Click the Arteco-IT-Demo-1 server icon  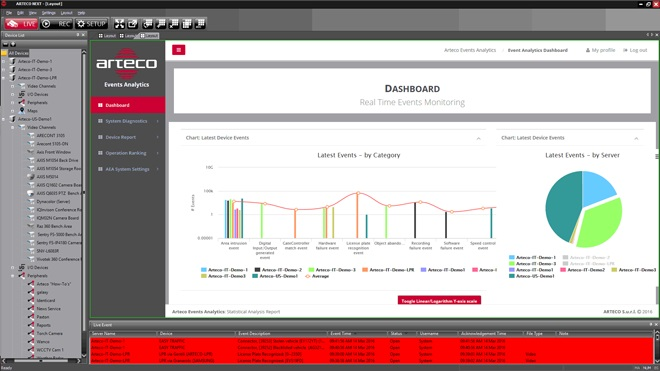tap(13, 61)
